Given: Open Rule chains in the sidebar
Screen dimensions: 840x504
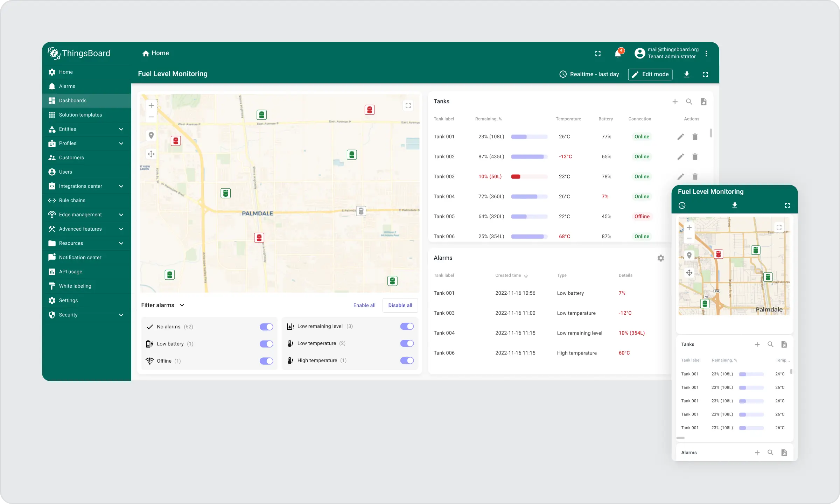Looking at the screenshot, I should coord(72,201).
